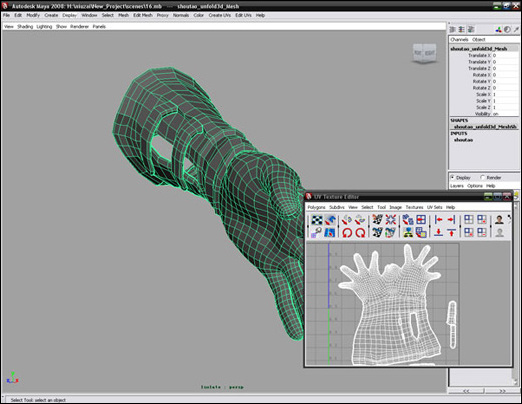Click the Scale Z value field
The image size is (522, 404).
(x=505, y=107)
